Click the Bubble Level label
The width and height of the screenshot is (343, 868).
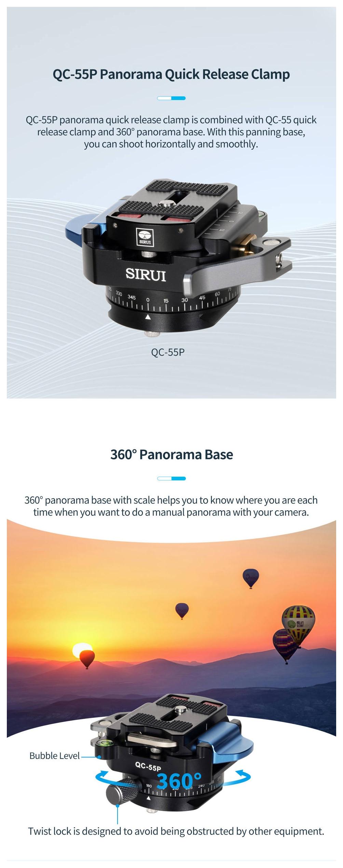pos(55,755)
